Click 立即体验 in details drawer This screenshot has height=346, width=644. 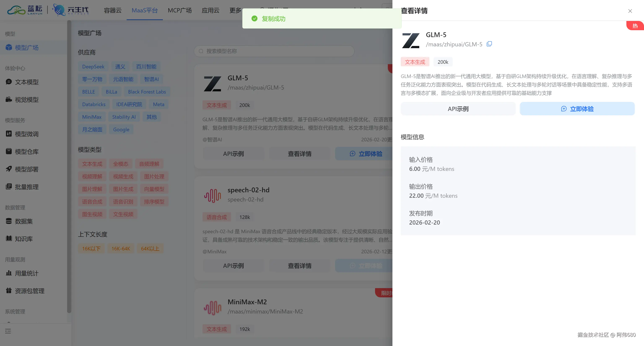(x=577, y=109)
